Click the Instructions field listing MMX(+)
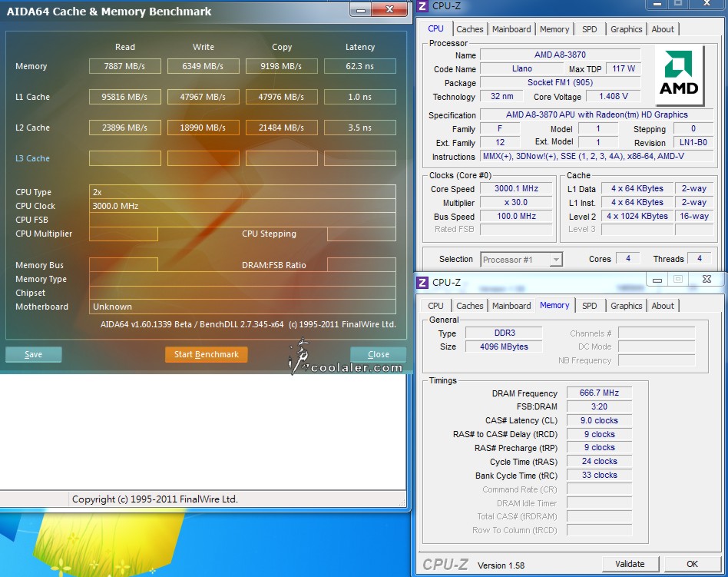Screen dimensions: 728x577 (x=597, y=157)
